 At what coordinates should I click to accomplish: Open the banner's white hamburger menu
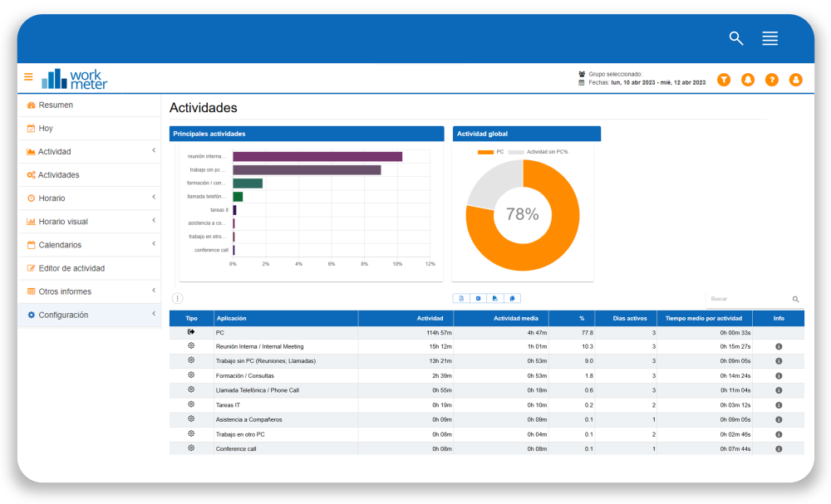[770, 38]
